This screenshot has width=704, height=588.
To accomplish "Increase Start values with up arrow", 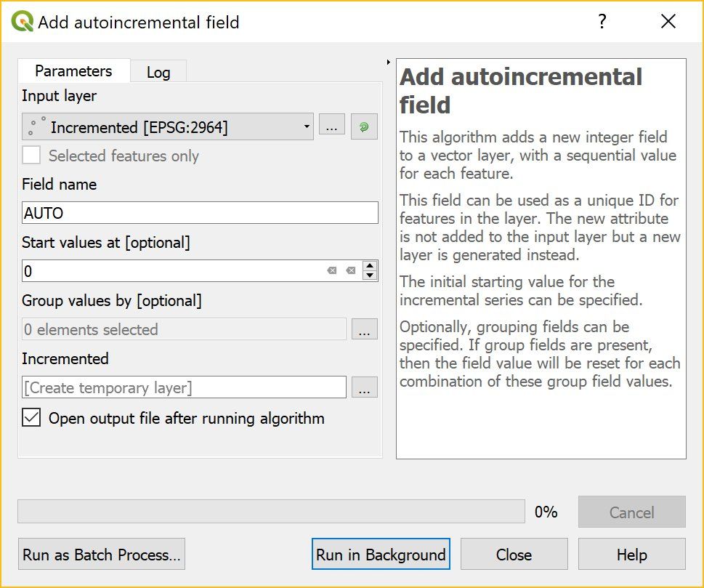I will [370, 265].
